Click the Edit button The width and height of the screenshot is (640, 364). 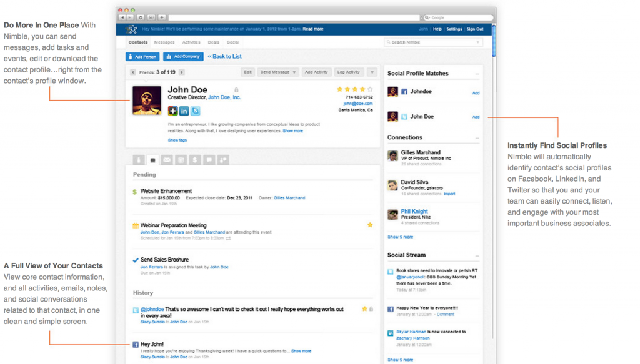click(x=247, y=72)
